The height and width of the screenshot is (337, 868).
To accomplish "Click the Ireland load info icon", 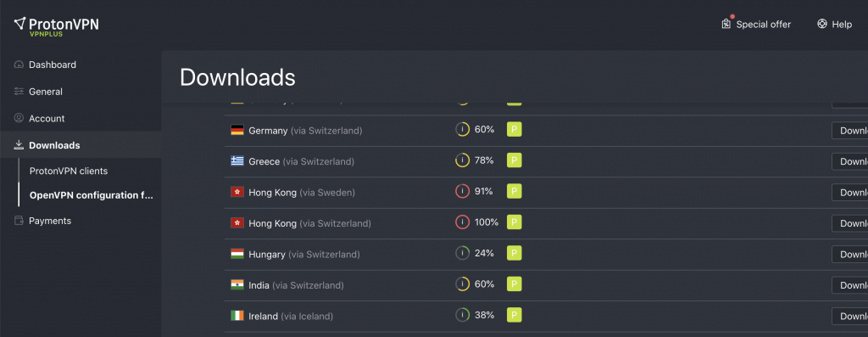I will [462, 315].
